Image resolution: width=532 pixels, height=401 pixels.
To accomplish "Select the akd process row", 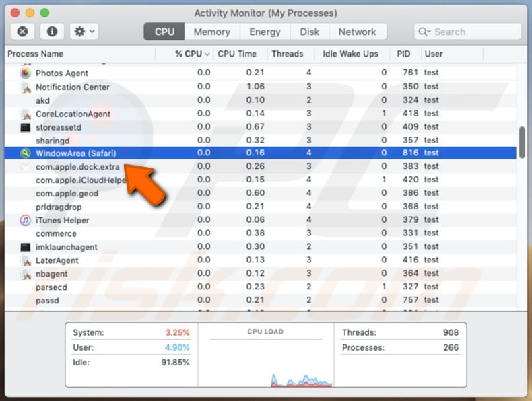I will point(260,100).
